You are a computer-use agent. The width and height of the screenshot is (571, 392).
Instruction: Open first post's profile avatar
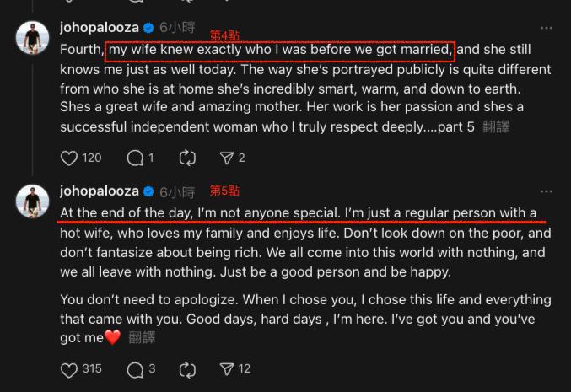point(30,38)
